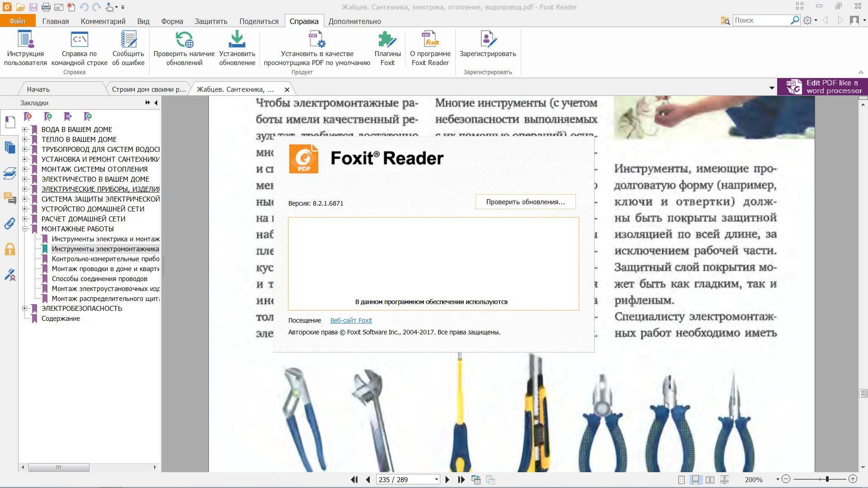Collapse МОНТАЖНЫЕ РАБОТЫ bookmark

[x=25, y=229]
